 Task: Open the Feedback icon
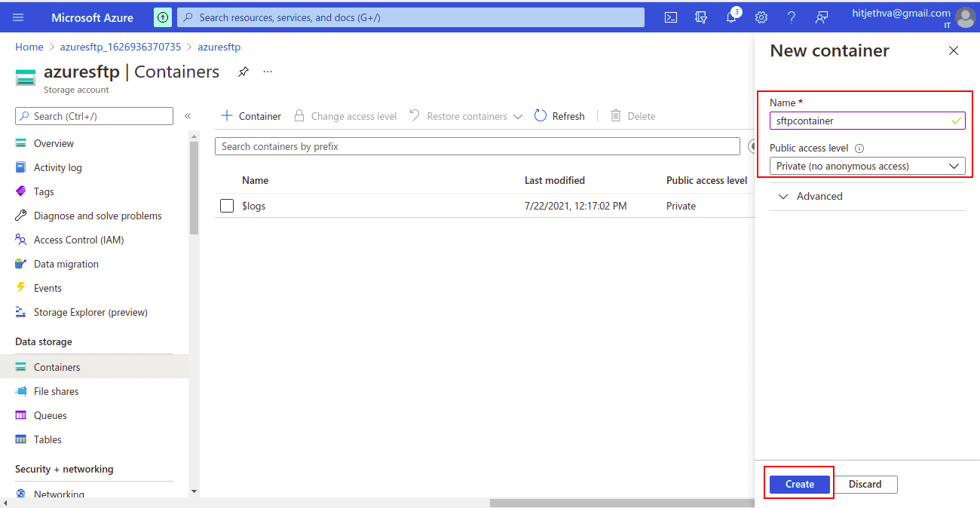pos(822,17)
